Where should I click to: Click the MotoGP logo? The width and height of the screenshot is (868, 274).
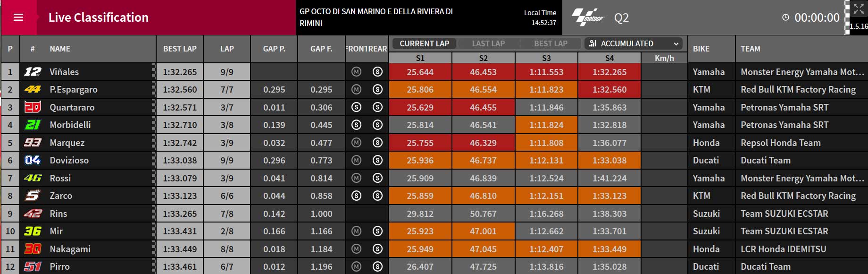pyautogui.click(x=588, y=17)
